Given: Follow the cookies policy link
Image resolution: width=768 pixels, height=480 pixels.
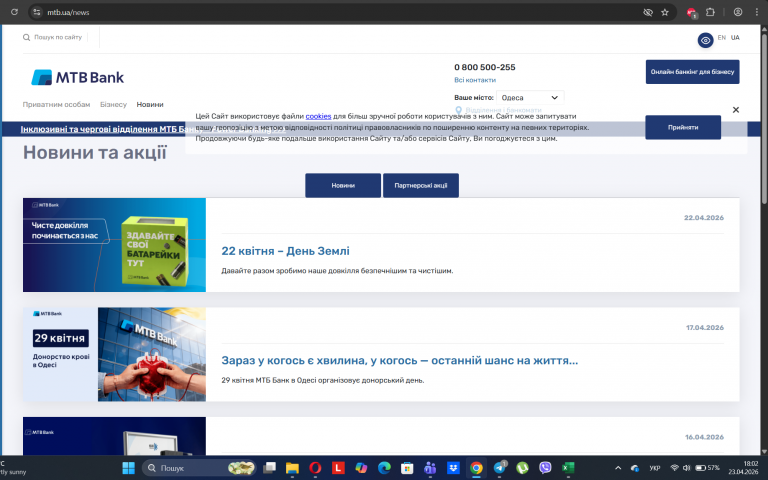Looking at the screenshot, I should click(318, 116).
